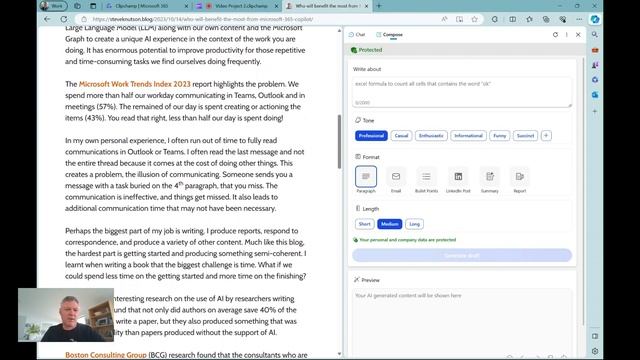Open a new browser tab

[x=379, y=6]
